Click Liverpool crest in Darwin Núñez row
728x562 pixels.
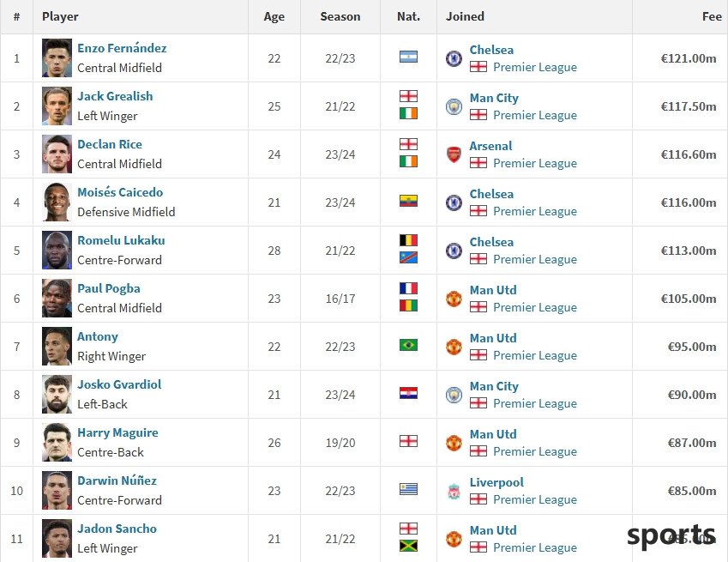pos(454,491)
